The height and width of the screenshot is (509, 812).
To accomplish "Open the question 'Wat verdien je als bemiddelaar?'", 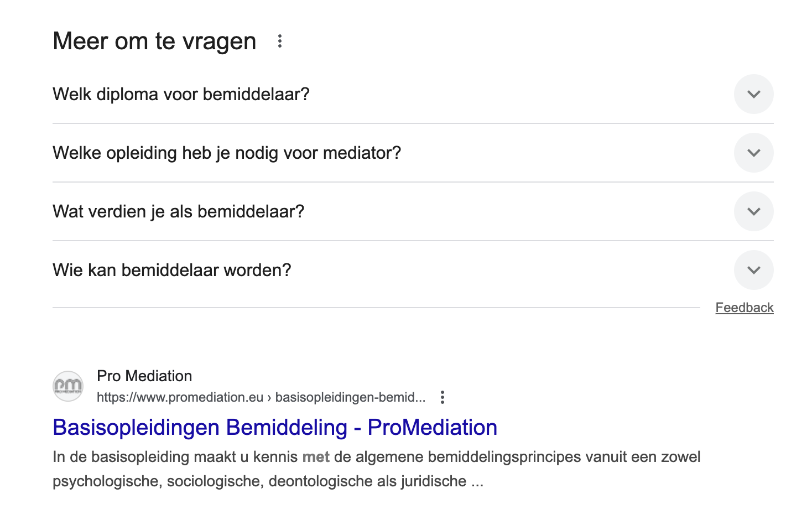I will [x=178, y=211].
